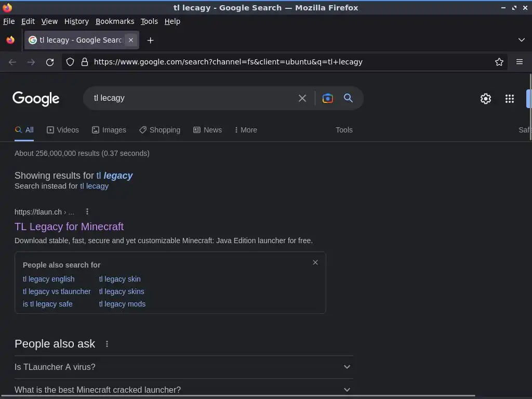532x399 pixels.
Task: Click 'tl legacy mods' suggestion
Action: point(122,304)
